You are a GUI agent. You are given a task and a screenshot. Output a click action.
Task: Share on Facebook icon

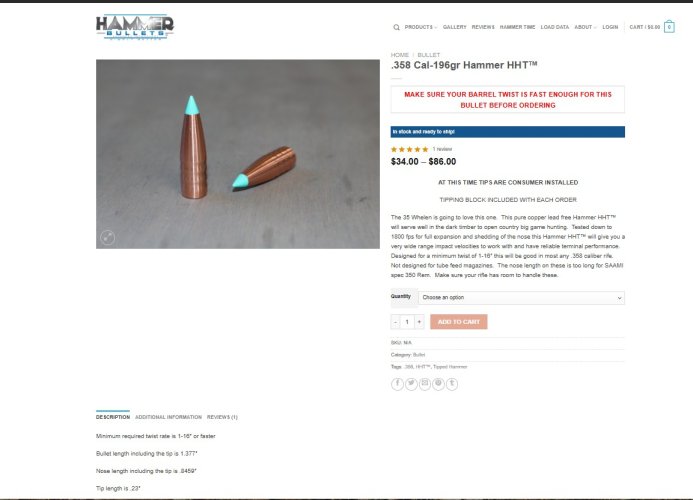point(397,384)
